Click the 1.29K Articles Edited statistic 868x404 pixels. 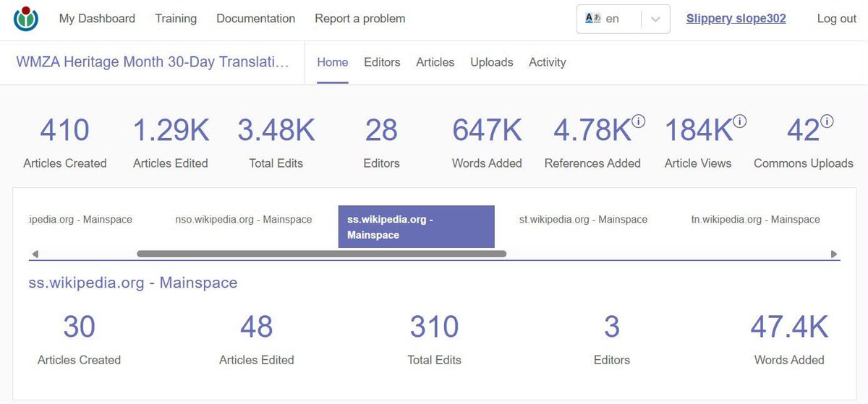(x=171, y=142)
